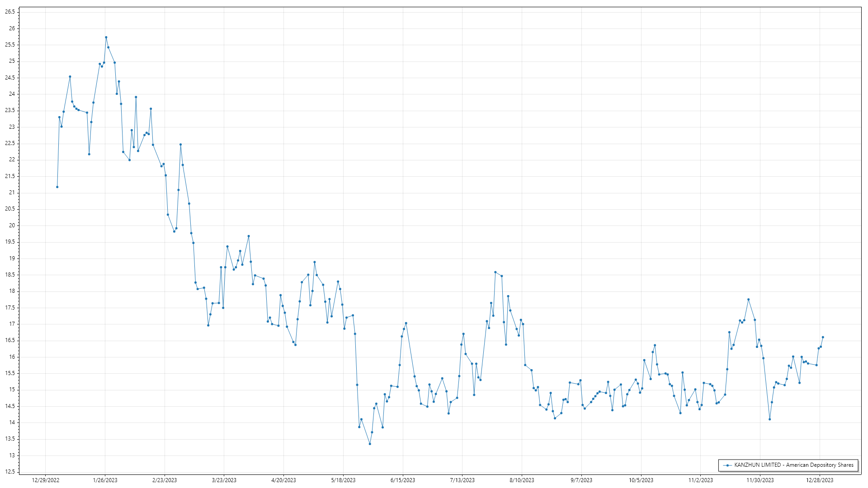Select the 9/7/2023 x-axis date label
The image size is (868, 488).
(581, 480)
